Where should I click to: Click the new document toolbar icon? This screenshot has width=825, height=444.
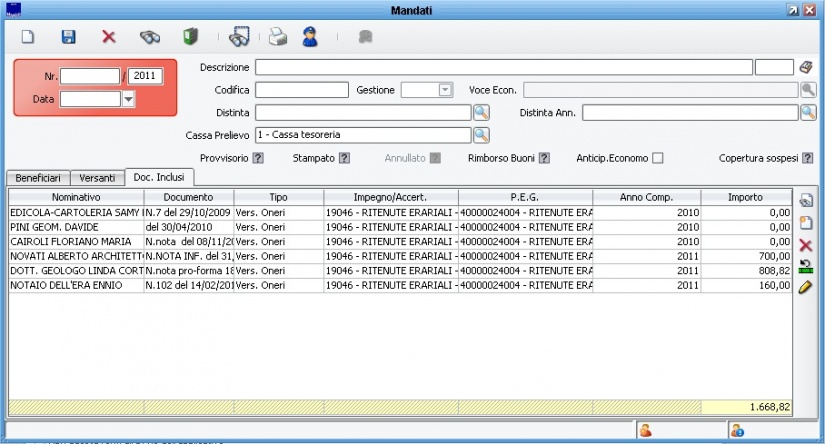(28, 37)
